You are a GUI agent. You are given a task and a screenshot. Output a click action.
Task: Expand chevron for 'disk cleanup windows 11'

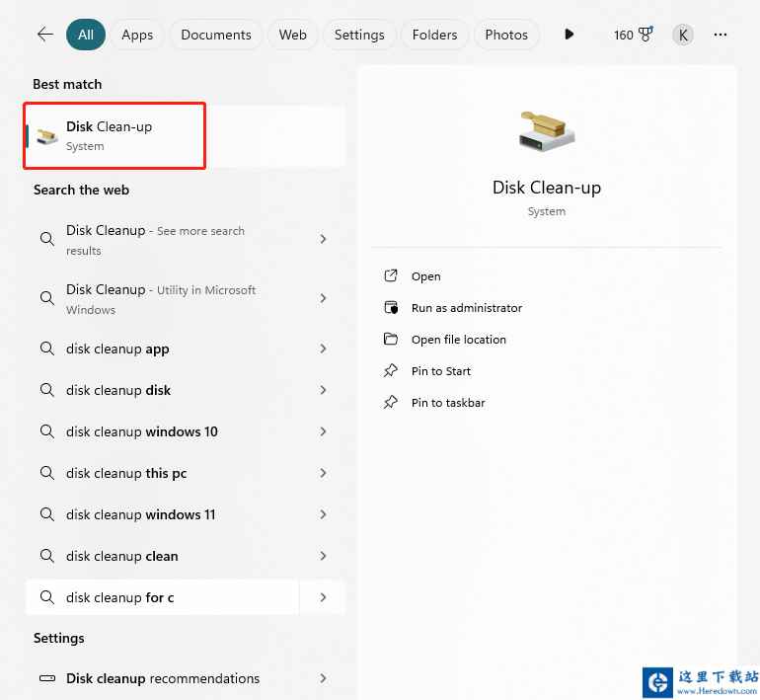323,514
